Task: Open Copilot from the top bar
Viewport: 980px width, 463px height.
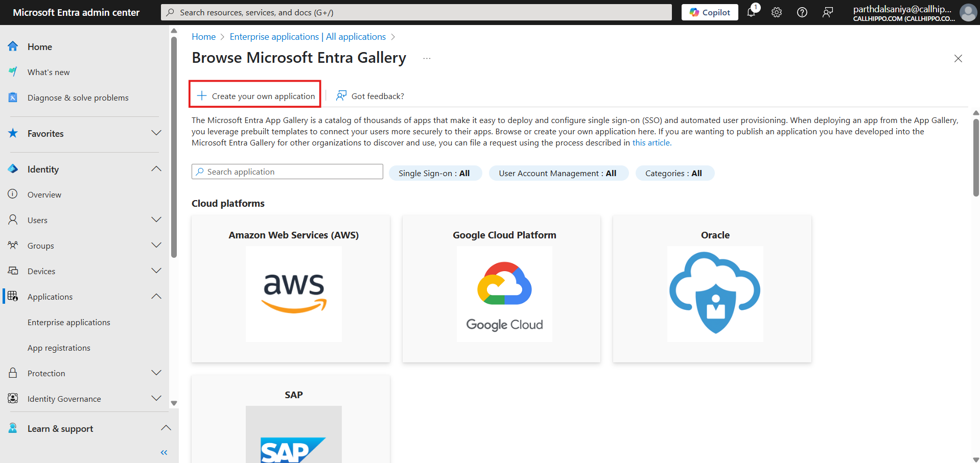Action: (710, 12)
